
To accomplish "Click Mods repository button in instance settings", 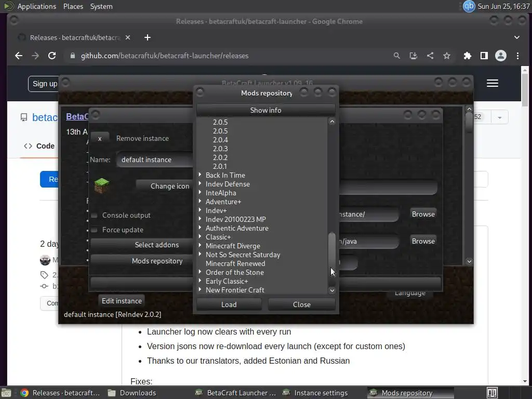I will click(x=142, y=261).
